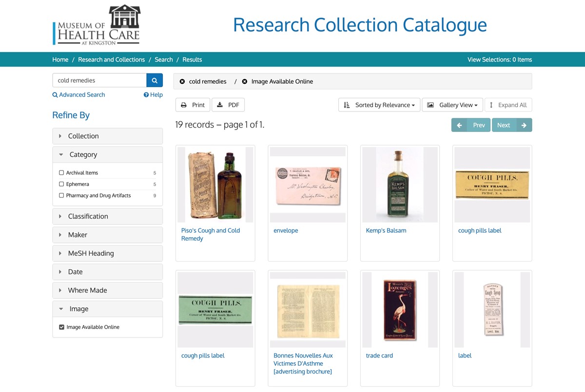
Task: Remove the 'Image Available Online' filter chip
Action: point(244,81)
